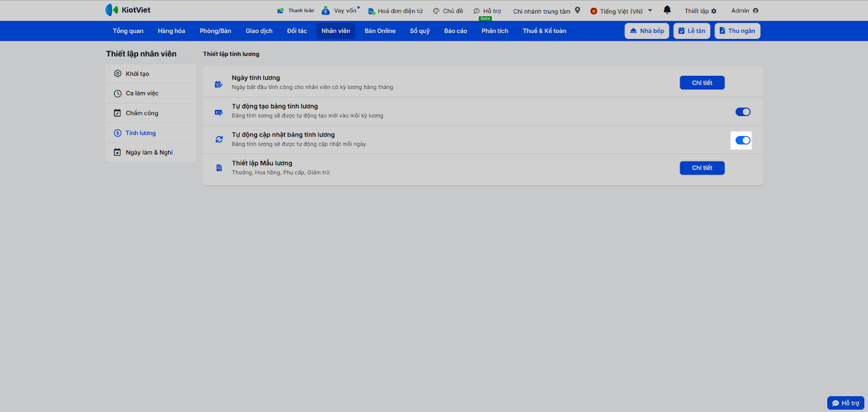Screen dimensions: 868x412
Task: Click the Thanh toán link
Action: point(301,11)
